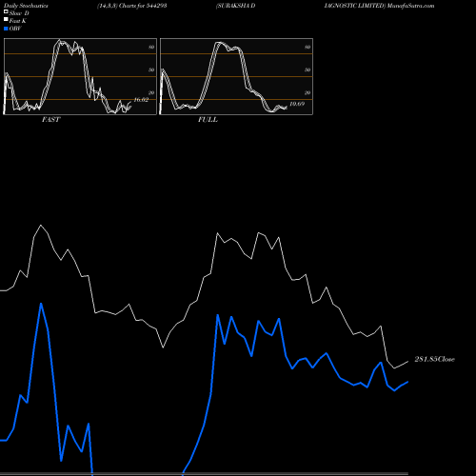This screenshot has height=476, width=476.
Task: Click the Fast K legend swatch
Action: tap(6, 19)
